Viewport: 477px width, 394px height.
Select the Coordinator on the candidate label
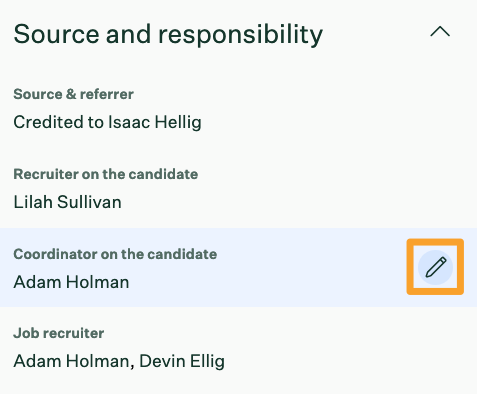(115, 254)
